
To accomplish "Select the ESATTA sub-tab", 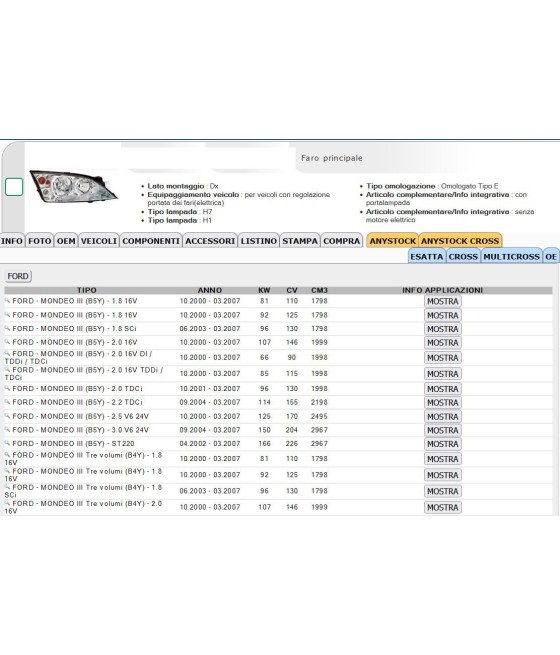I will pos(426,256).
